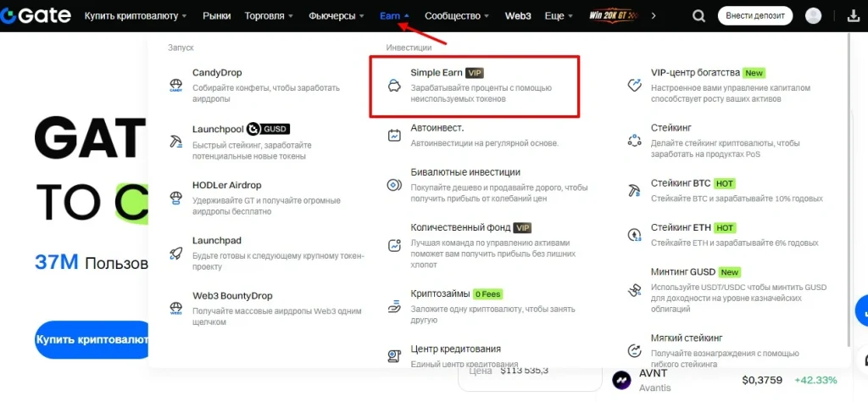Click the Стейкинг ETH icon

pyautogui.click(x=634, y=235)
